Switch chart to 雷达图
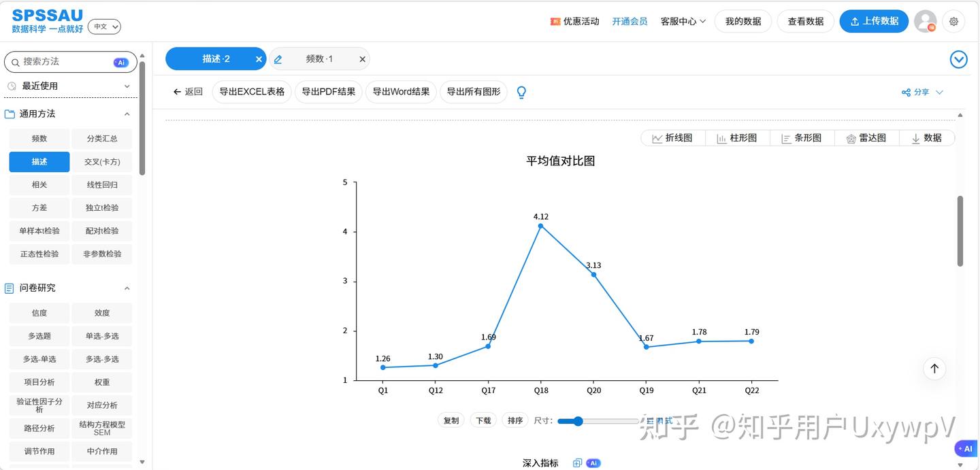The width and height of the screenshot is (980, 470). coord(866,138)
